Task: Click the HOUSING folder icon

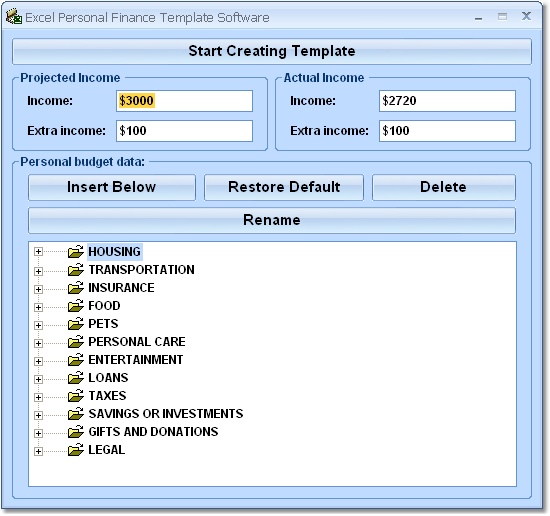Action: pyautogui.click(x=75, y=252)
